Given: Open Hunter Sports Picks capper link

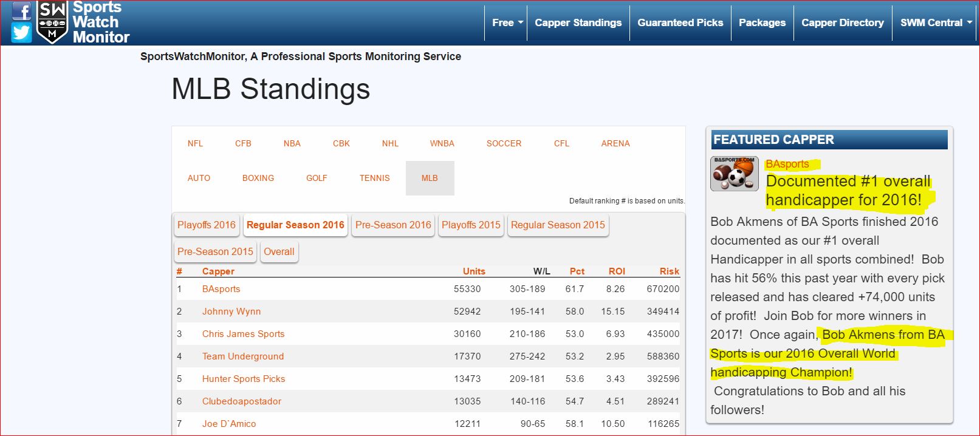Looking at the screenshot, I should pos(244,379).
